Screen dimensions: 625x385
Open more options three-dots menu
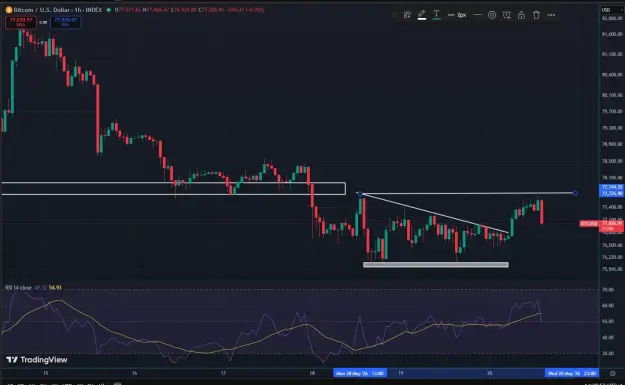click(551, 15)
